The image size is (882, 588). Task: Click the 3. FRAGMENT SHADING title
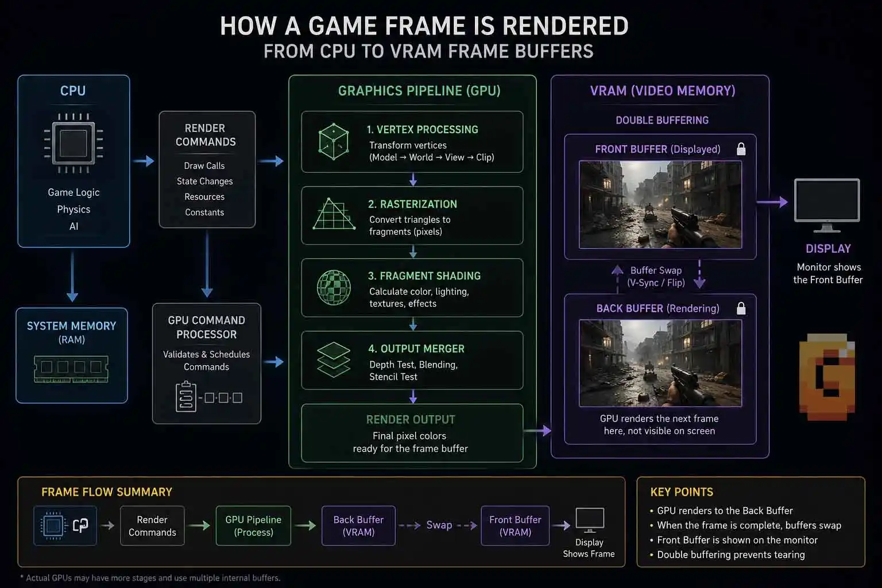(424, 276)
